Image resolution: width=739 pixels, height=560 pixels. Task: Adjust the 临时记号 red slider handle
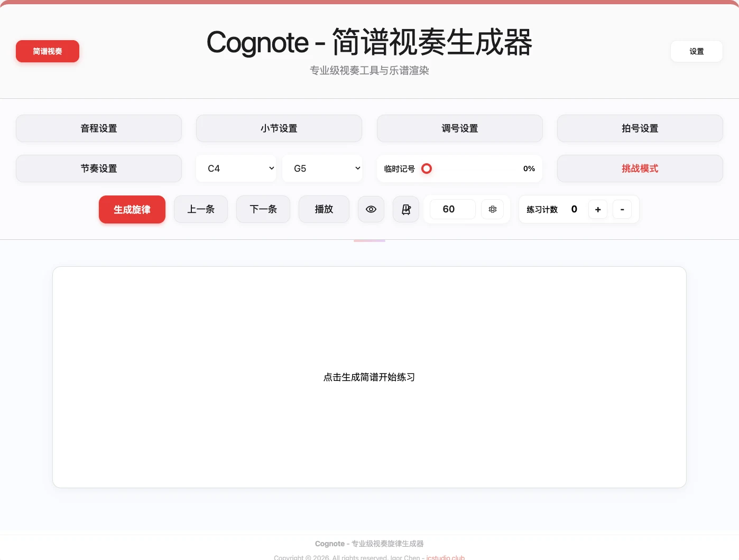click(427, 169)
